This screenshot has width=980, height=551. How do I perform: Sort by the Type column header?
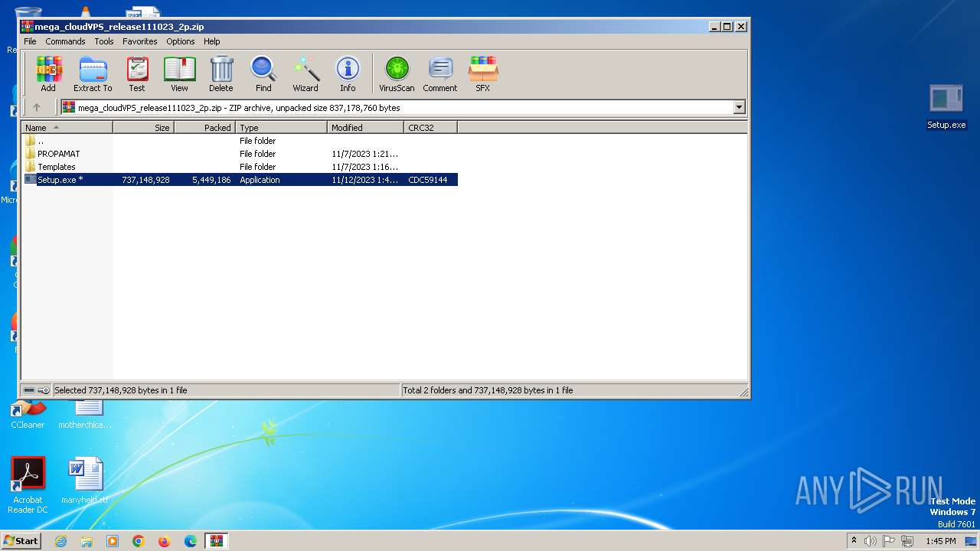click(x=282, y=128)
